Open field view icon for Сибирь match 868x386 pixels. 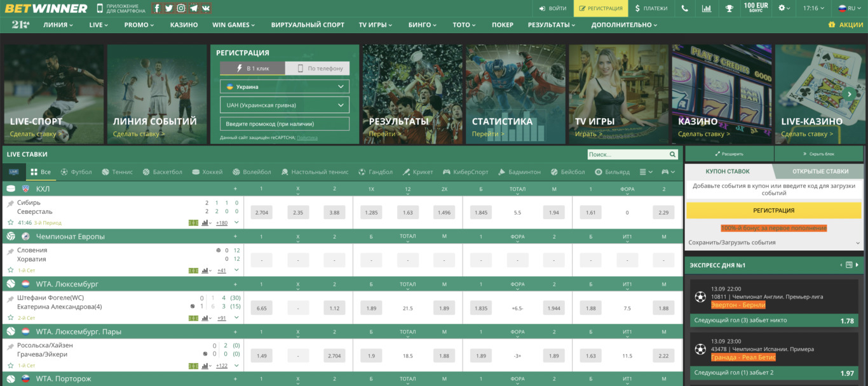pyautogui.click(x=193, y=223)
